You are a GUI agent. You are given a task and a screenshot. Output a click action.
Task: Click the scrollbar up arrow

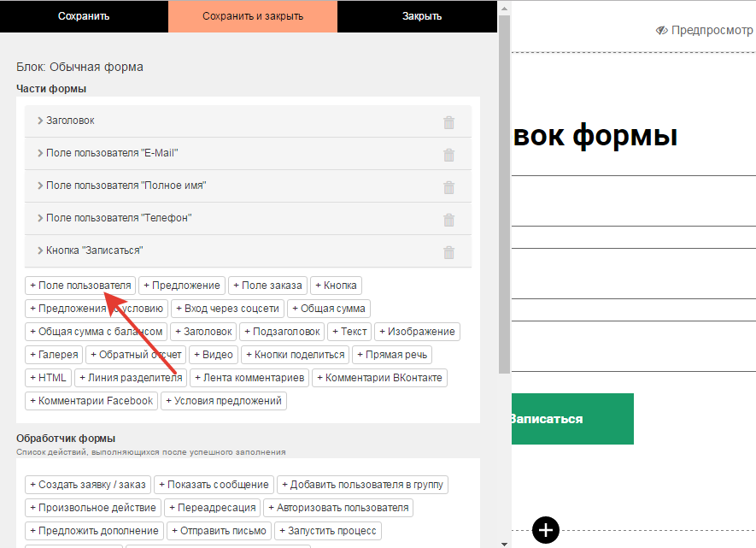pos(504,9)
